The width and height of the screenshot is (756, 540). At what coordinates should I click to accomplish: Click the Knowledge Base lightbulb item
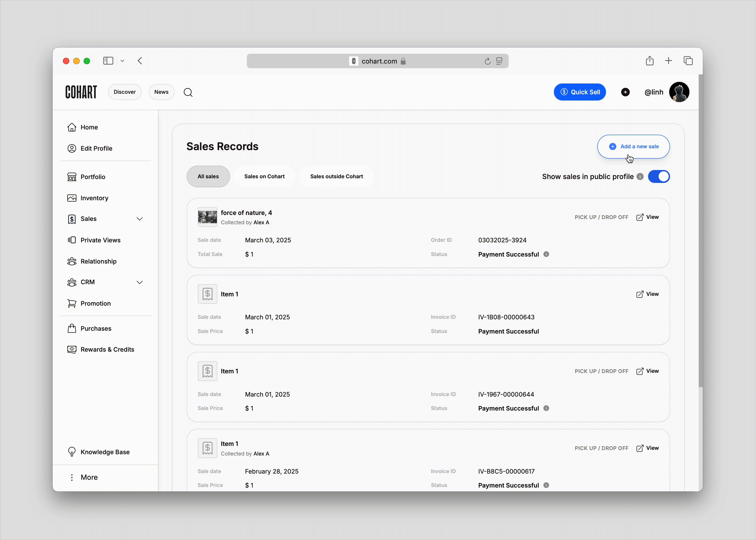tap(105, 452)
